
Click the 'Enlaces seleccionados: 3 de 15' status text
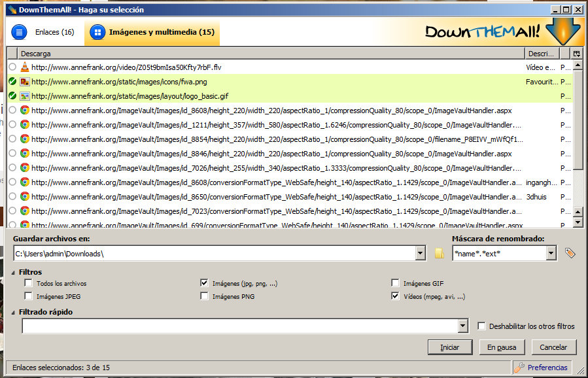pos(61,368)
